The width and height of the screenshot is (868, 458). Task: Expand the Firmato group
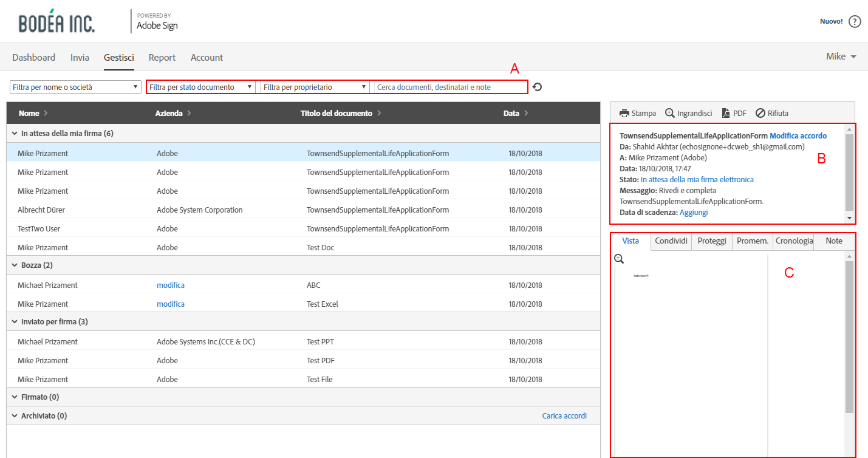click(15, 397)
